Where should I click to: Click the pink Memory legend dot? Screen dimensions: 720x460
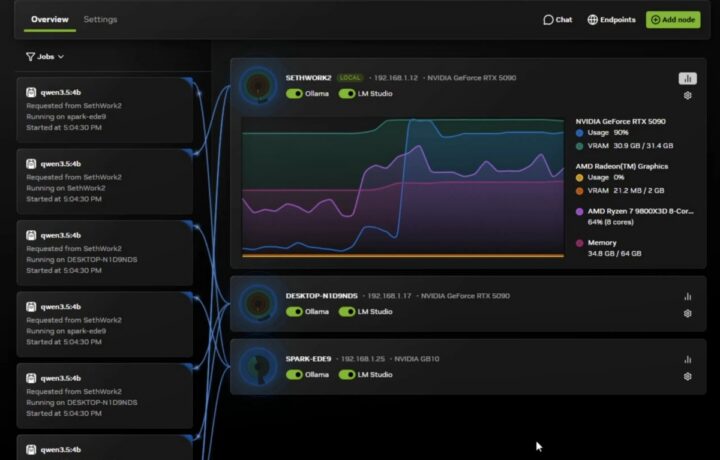(x=579, y=243)
